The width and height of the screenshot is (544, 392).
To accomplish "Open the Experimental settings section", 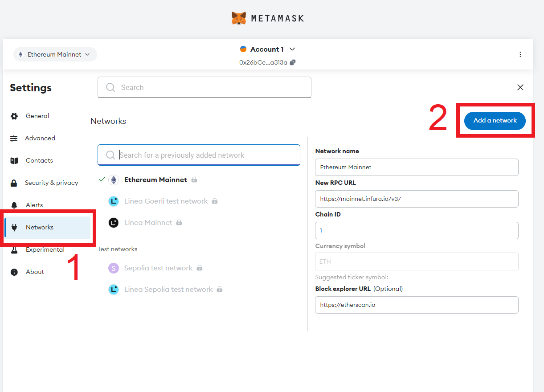I will [45, 250].
